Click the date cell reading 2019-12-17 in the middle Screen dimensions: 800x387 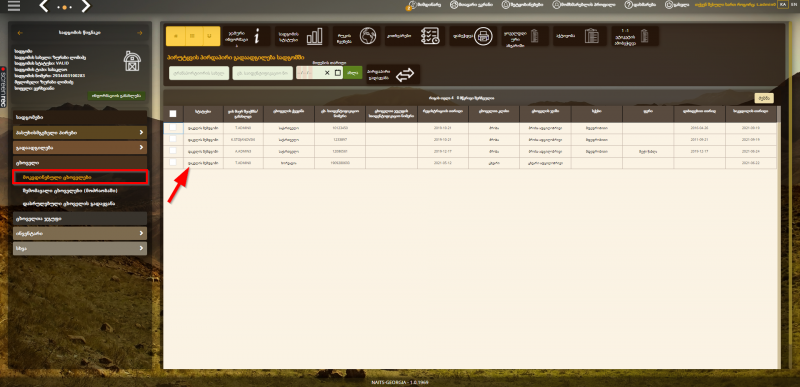pyautogui.click(x=442, y=151)
